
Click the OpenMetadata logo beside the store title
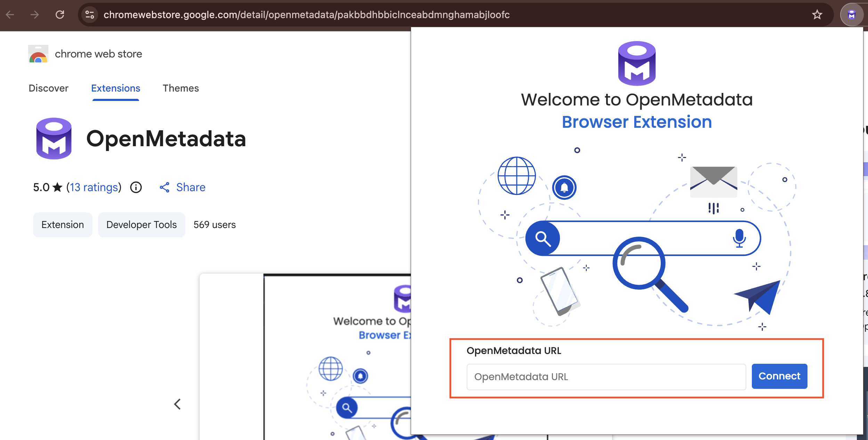tap(54, 138)
